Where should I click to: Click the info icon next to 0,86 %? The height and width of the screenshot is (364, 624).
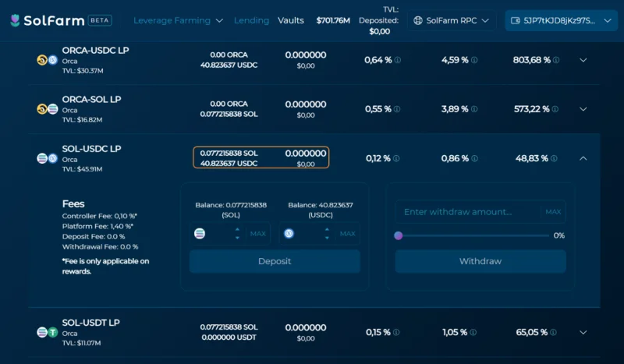pyautogui.click(x=474, y=158)
